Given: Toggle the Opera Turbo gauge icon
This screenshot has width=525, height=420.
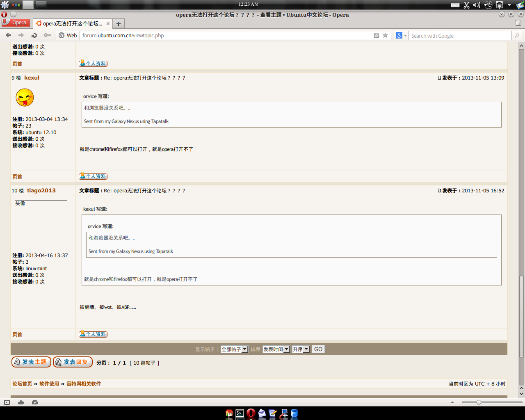Looking at the screenshot, I should [x=35, y=402].
